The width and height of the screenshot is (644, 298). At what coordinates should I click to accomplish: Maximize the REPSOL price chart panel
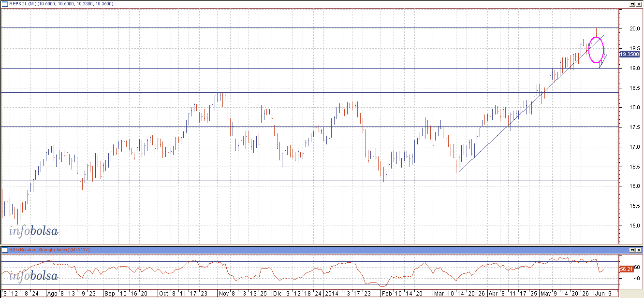[633, 3]
